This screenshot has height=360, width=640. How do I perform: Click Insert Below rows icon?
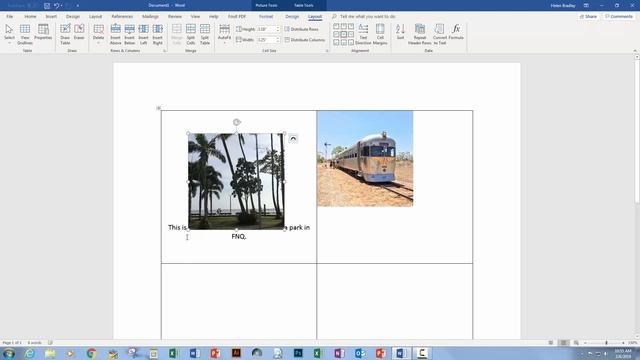point(129,34)
